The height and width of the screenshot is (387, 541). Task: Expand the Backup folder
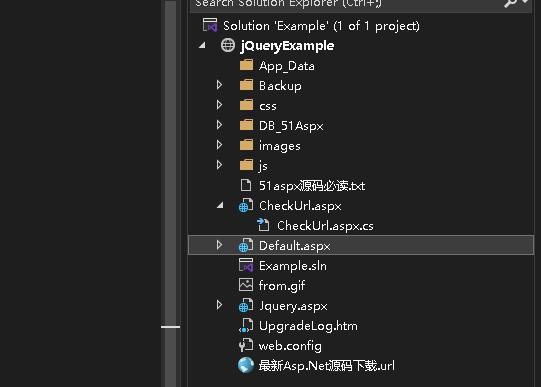[x=219, y=85]
